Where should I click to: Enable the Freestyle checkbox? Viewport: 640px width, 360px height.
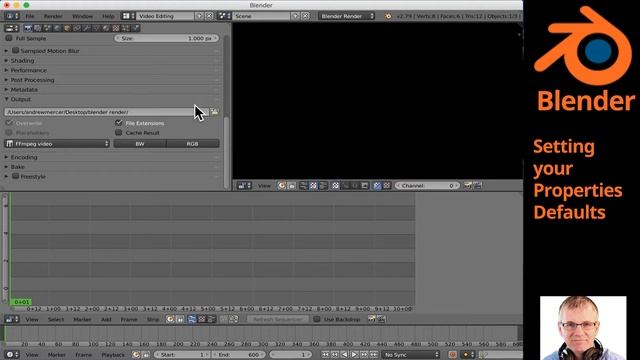click(16, 176)
